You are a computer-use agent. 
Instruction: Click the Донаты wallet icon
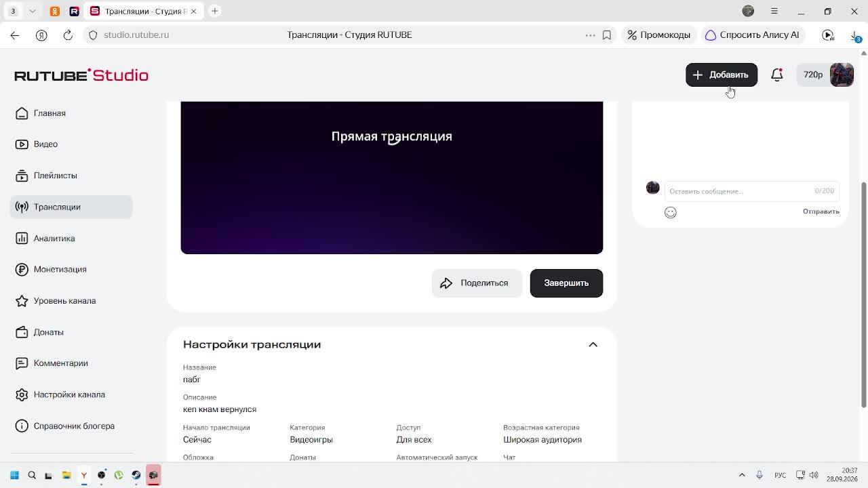pos(22,332)
